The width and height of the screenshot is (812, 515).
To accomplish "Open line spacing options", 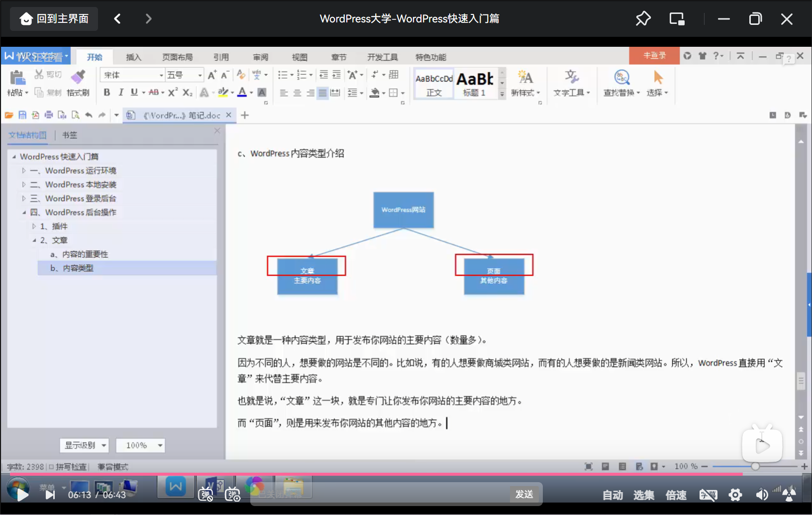I will (x=355, y=93).
